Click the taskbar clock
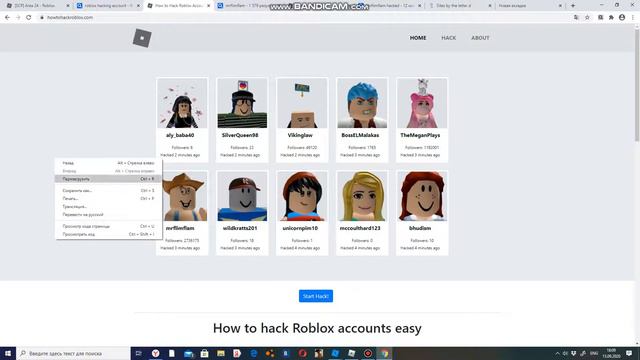 (611, 353)
